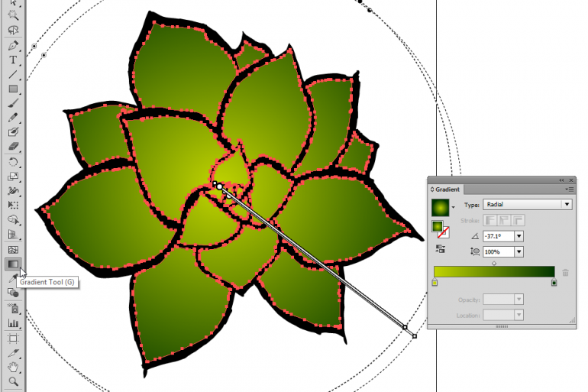Expand the gradient angle dropdown
The height and width of the screenshot is (392, 588).
click(519, 237)
